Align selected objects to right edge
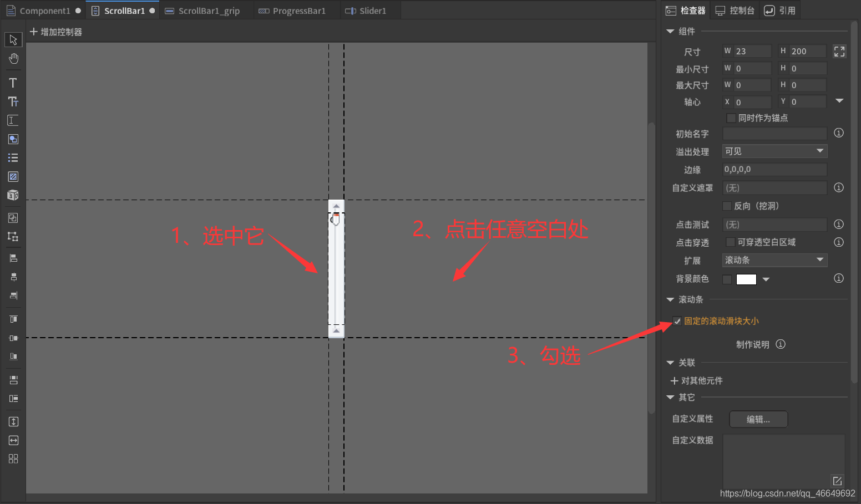Screen dimensions: 861x504 coord(13,296)
